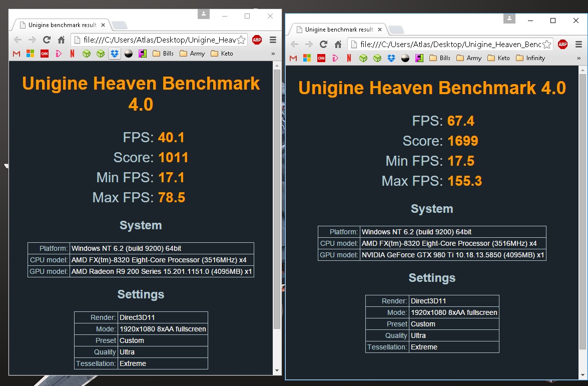This screenshot has height=386, width=588.
Task: Click the Microsoft bookmark in right window
Action: point(307,58)
